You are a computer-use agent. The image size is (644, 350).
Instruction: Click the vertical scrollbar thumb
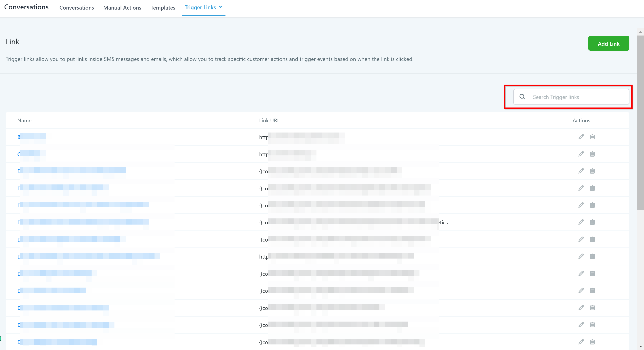[x=640, y=123]
